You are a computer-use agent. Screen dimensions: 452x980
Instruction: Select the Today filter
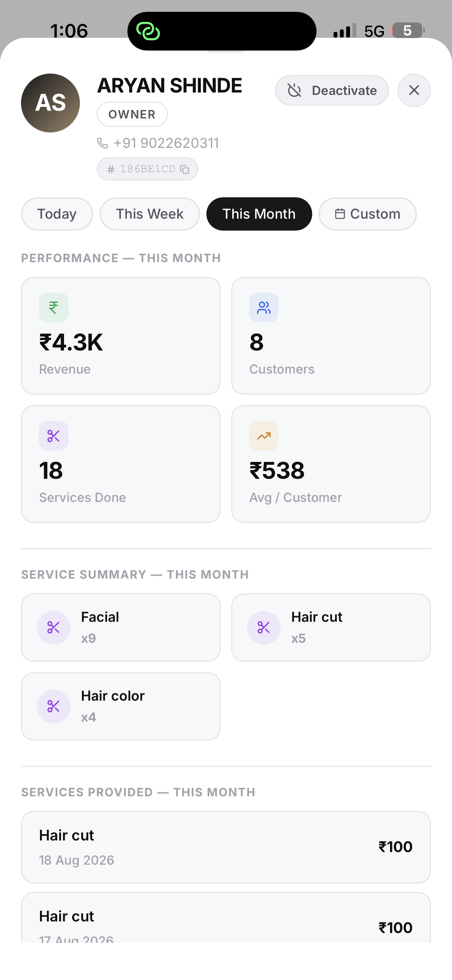pyautogui.click(x=57, y=214)
